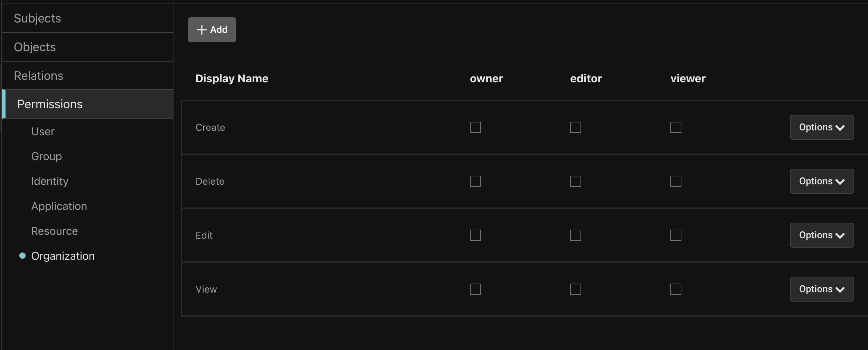Select User under Permissions
The height and width of the screenshot is (350, 868).
coord(43,131)
